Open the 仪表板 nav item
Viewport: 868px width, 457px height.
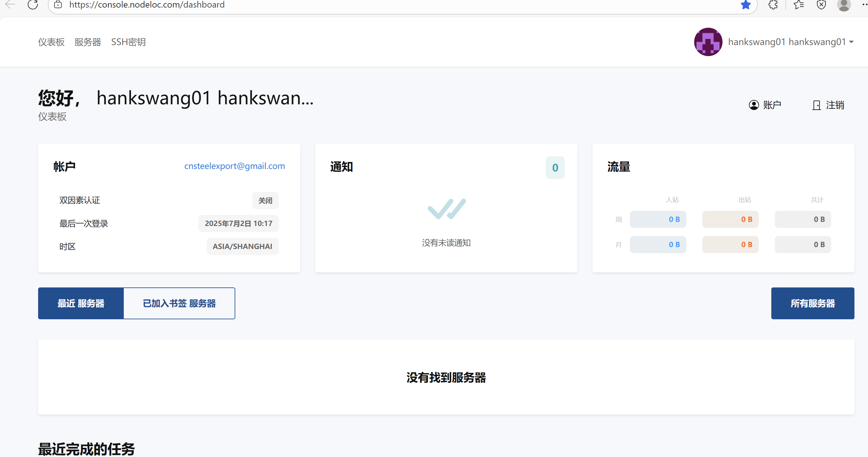(x=51, y=42)
